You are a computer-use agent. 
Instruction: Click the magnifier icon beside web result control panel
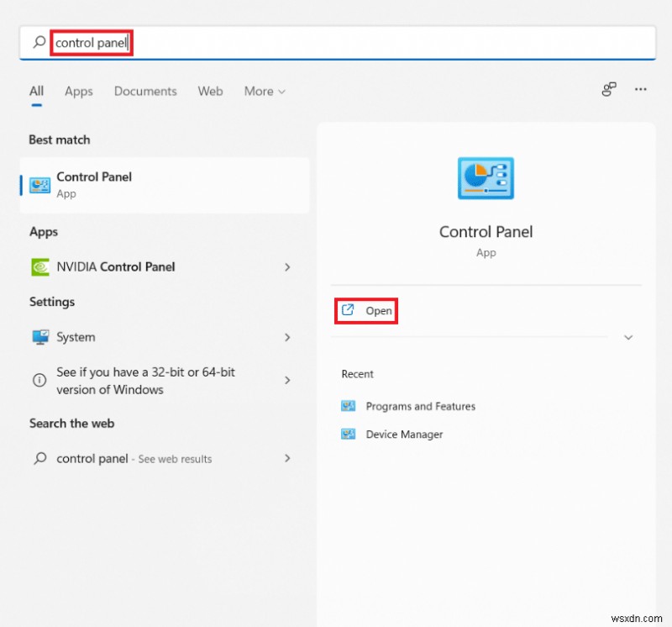[39, 458]
